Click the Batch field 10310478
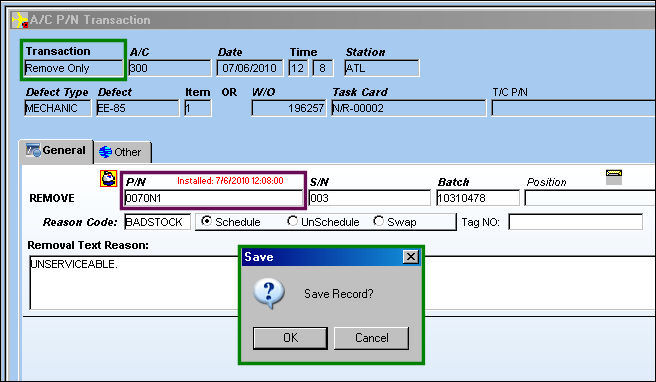Viewport: 656px width, 382px height. coord(478,198)
